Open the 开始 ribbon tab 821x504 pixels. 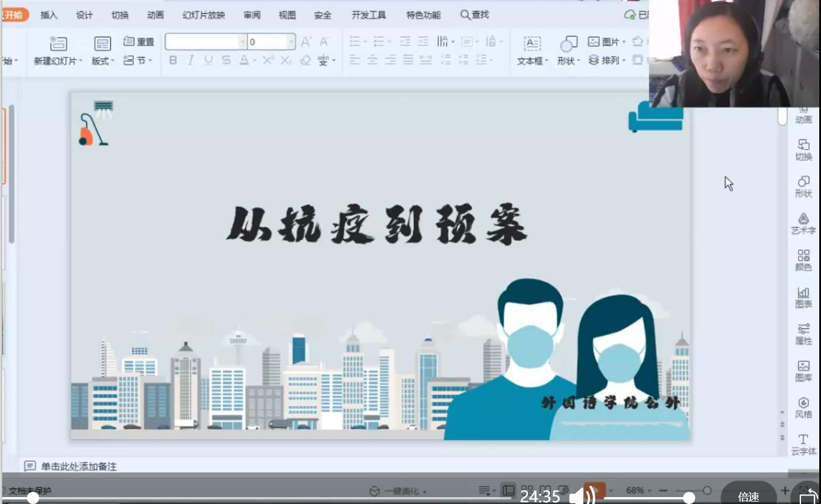point(13,15)
